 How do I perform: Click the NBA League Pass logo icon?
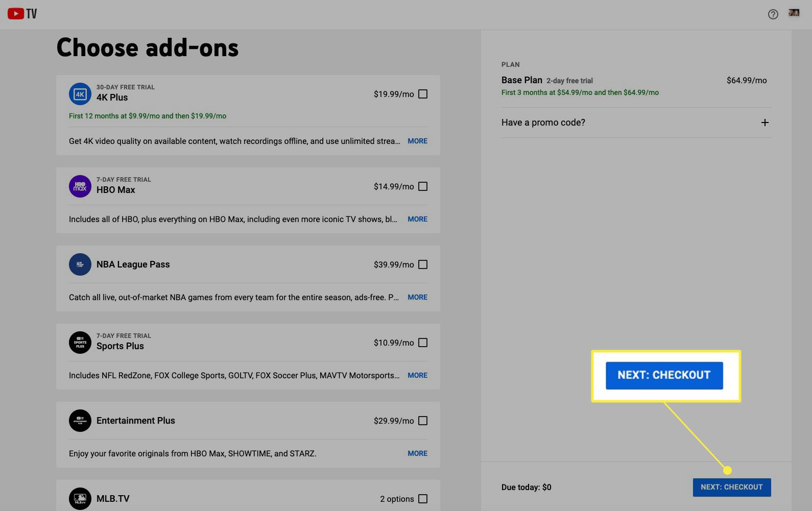[x=80, y=264]
